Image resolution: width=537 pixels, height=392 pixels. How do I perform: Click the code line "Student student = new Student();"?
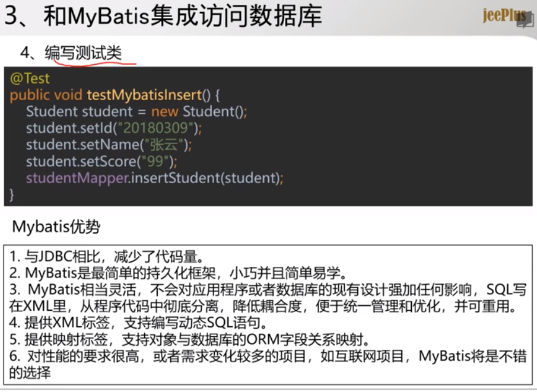pyautogui.click(x=136, y=111)
